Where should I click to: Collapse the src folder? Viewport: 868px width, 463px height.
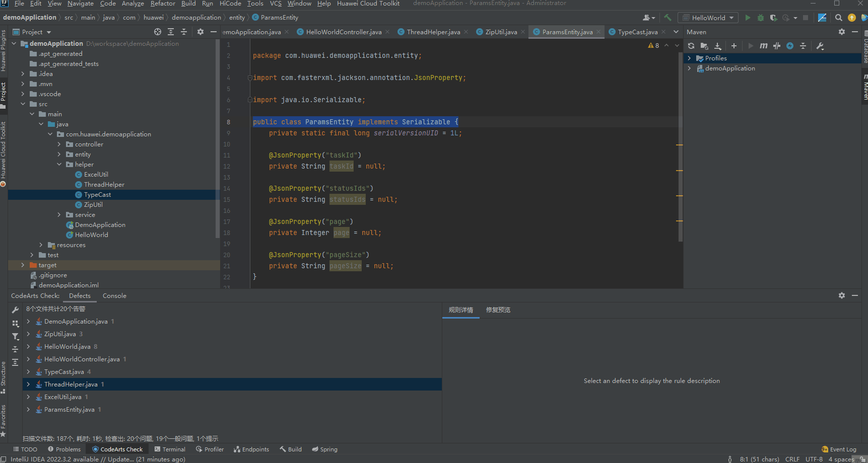23,104
